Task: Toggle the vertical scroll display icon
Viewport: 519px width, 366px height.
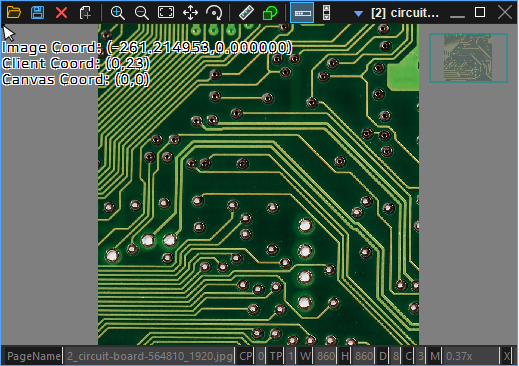Action: 326,13
